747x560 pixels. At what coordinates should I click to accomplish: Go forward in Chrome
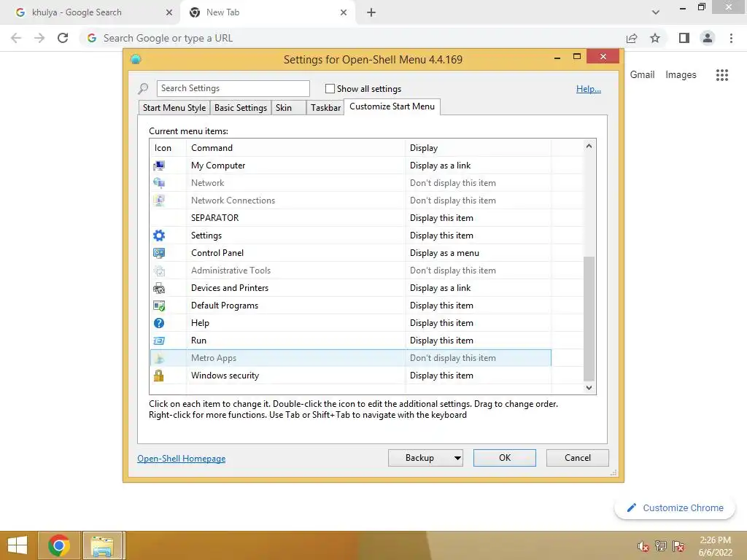click(x=39, y=38)
